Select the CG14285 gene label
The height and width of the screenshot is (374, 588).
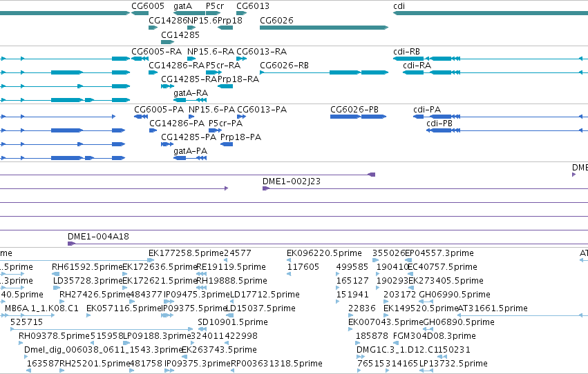[x=180, y=35]
